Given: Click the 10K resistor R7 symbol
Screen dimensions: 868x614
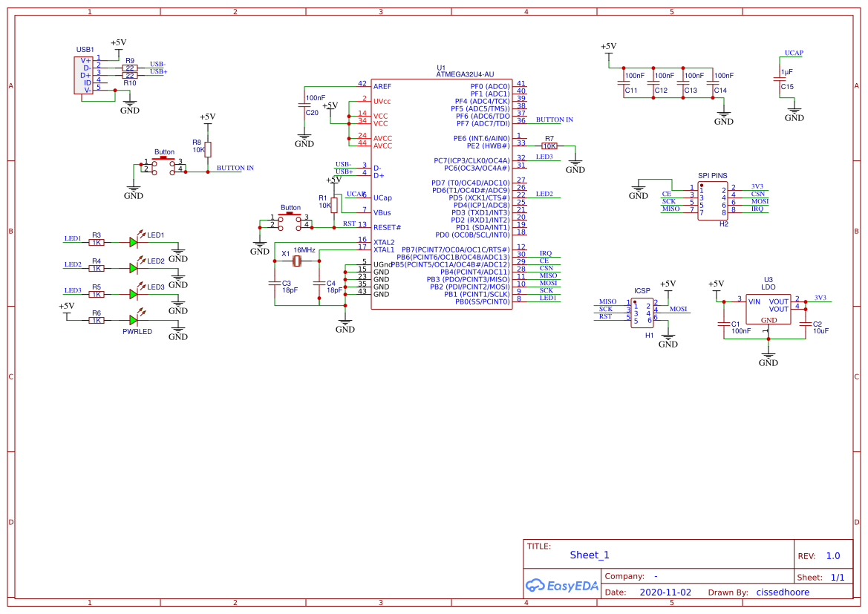Looking at the screenshot, I should click(x=549, y=146).
